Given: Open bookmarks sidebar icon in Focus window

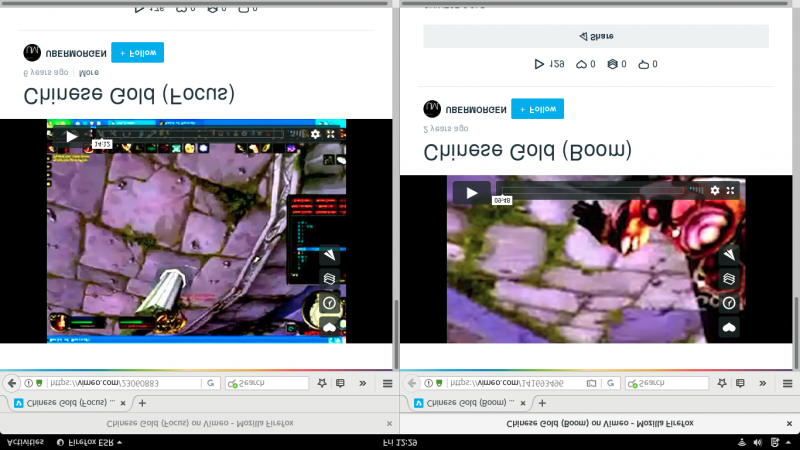Looking at the screenshot, I should click(340, 383).
